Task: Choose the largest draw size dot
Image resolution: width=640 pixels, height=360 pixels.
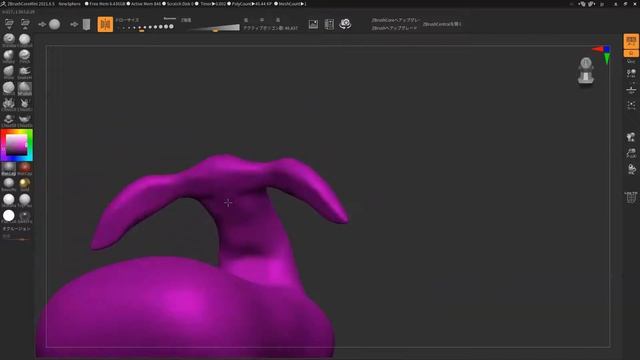Action: pyautogui.click(x=171, y=27)
